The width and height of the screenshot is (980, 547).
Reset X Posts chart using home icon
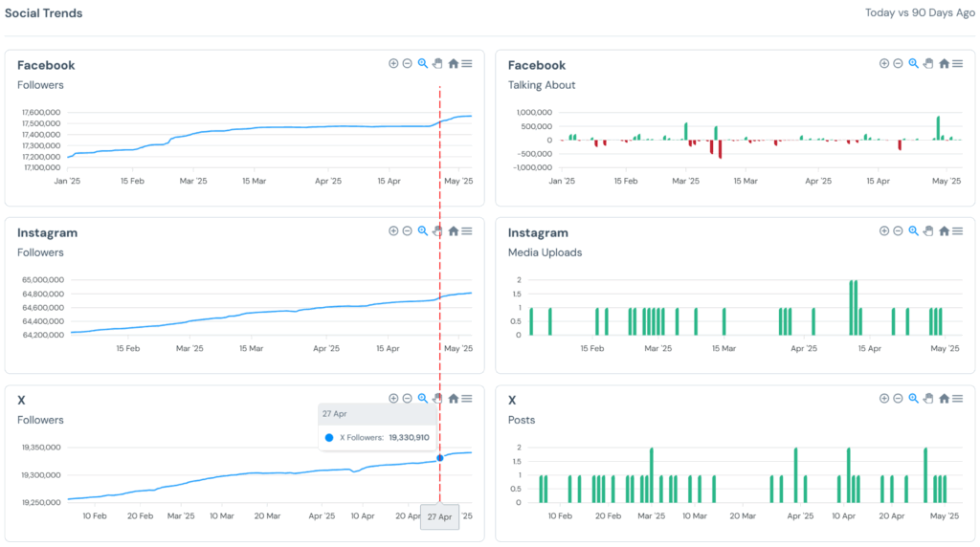click(944, 399)
